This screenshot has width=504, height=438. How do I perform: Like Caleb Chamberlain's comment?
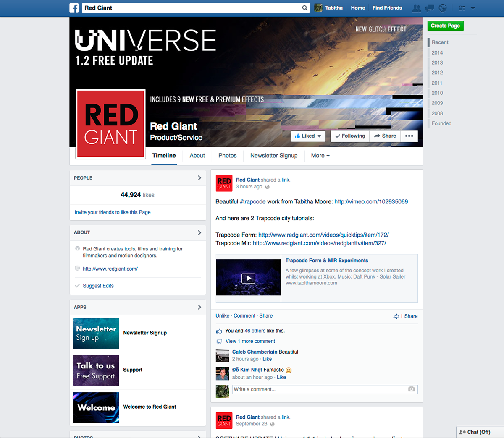point(267,359)
